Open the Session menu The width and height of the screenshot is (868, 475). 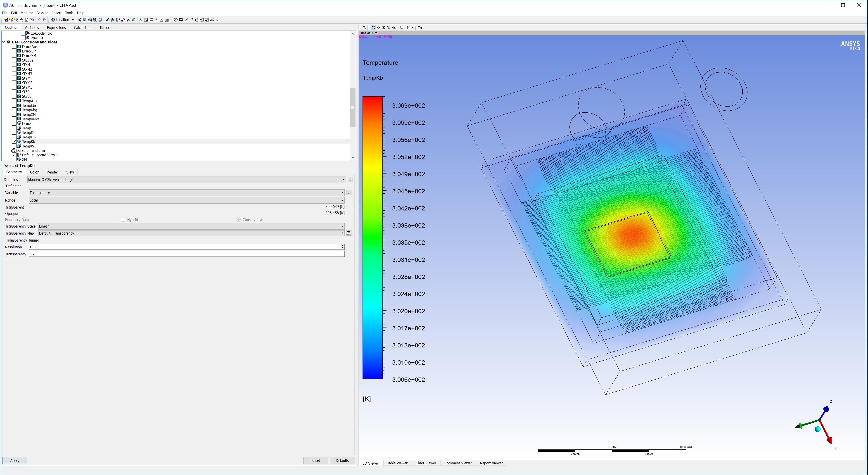tap(43, 13)
